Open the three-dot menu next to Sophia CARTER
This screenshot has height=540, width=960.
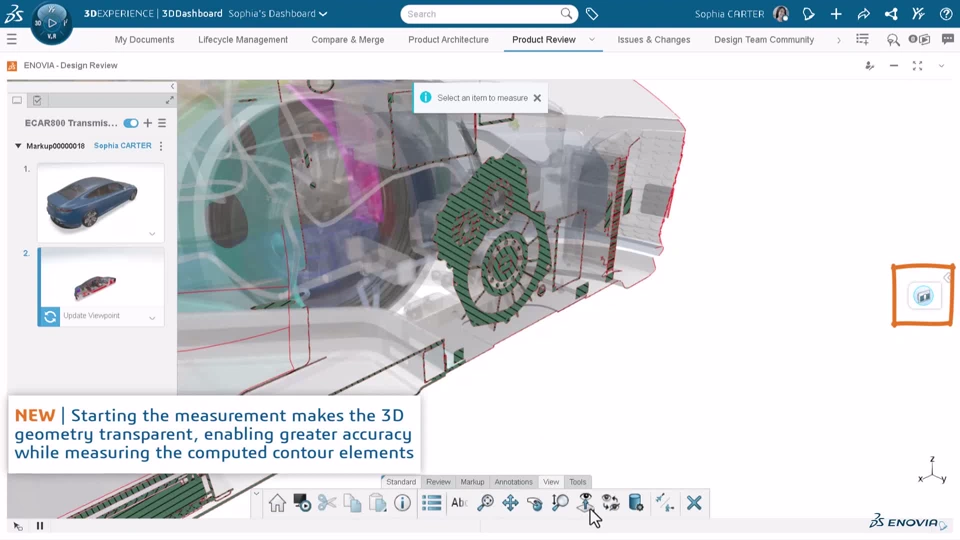pos(161,146)
